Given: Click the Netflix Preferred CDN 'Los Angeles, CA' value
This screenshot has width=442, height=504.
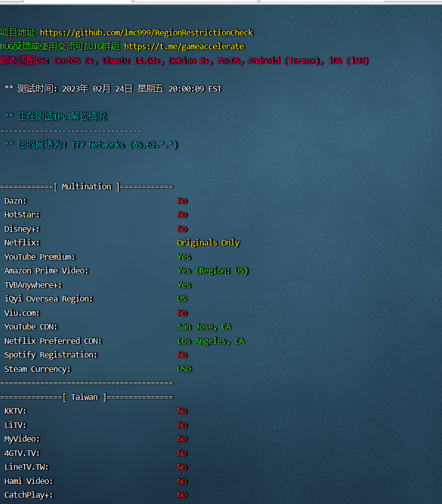Looking at the screenshot, I should coord(211,341).
